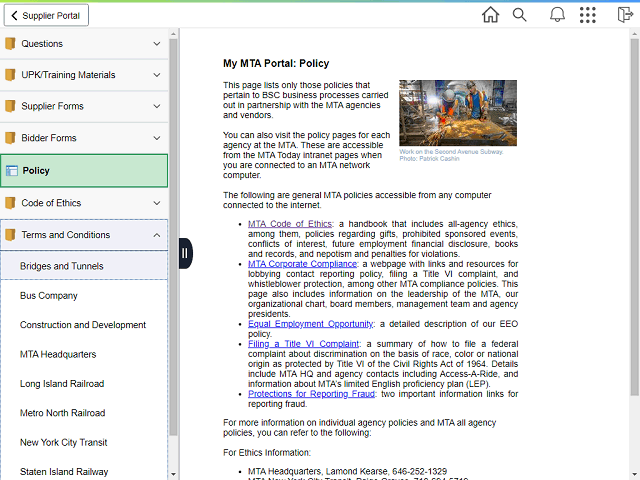Open MTA Headquarters terms
The height and width of the screenshot is (480, 640).
pos(84,354)
